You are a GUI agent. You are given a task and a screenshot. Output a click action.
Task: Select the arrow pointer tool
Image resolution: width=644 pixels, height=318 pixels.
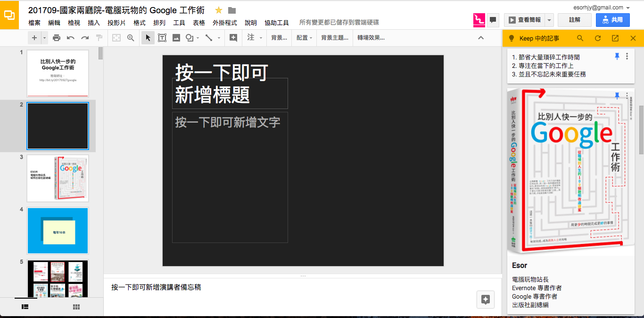[148, 38]
